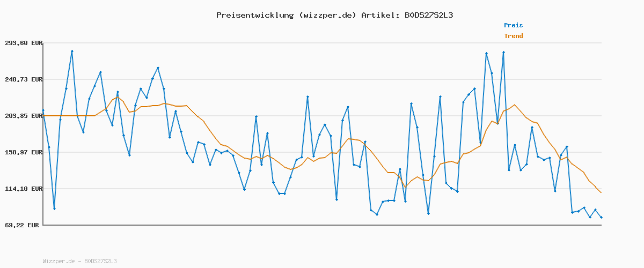
Task: Click the orange trend line's starting point
Action: pos(43,116)
